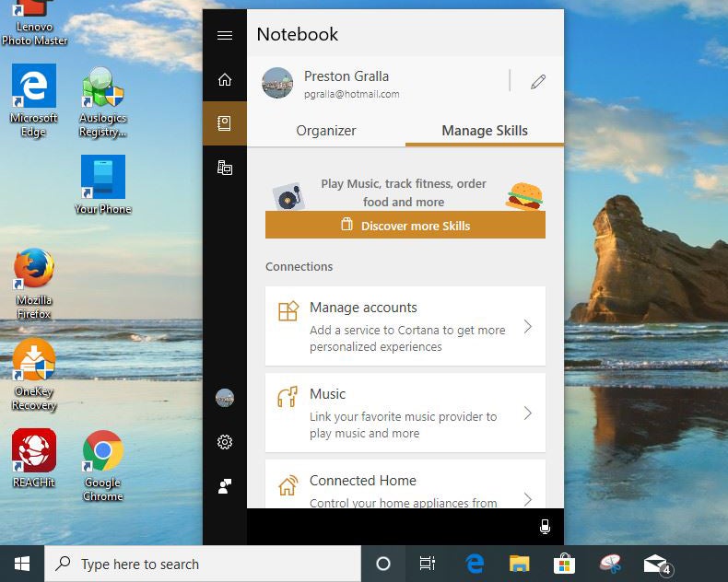Select Google Chrome desktop shortcut

102,466
